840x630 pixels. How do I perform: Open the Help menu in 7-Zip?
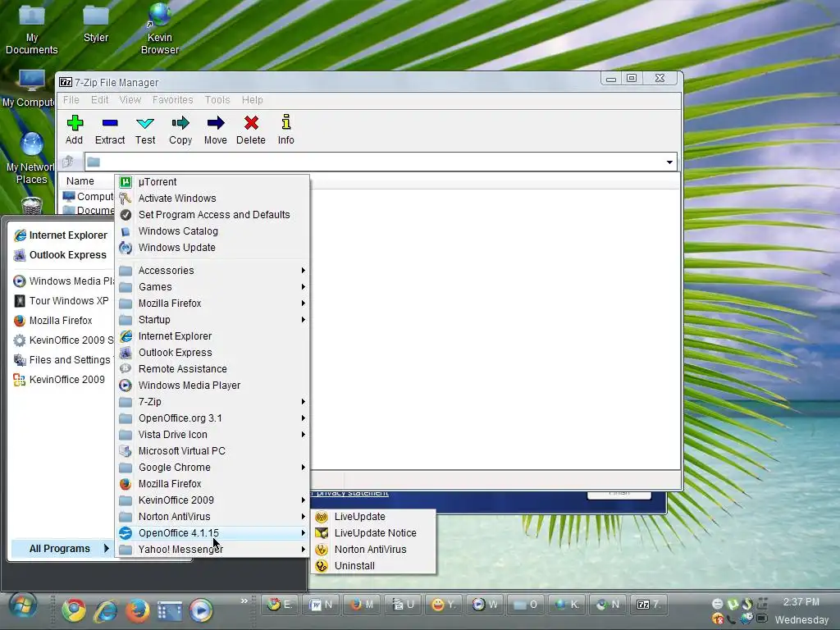pos(253,99)
